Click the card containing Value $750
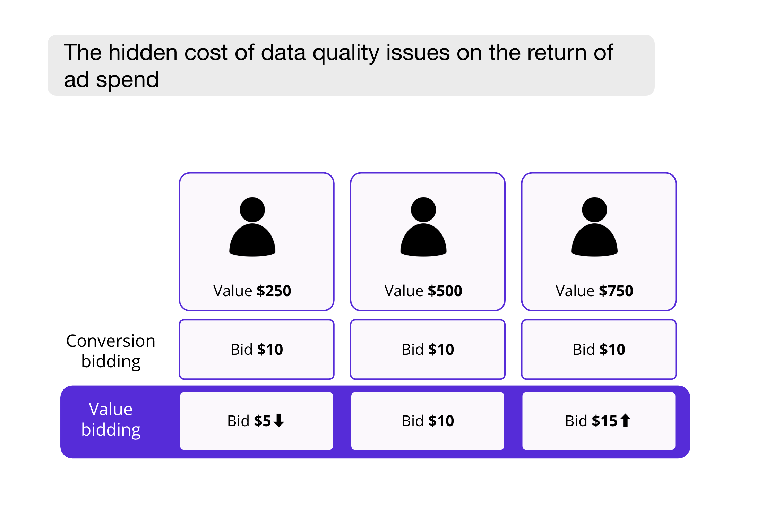The width and height of the screenshot is (765, 532). click(x=599, y=242)
